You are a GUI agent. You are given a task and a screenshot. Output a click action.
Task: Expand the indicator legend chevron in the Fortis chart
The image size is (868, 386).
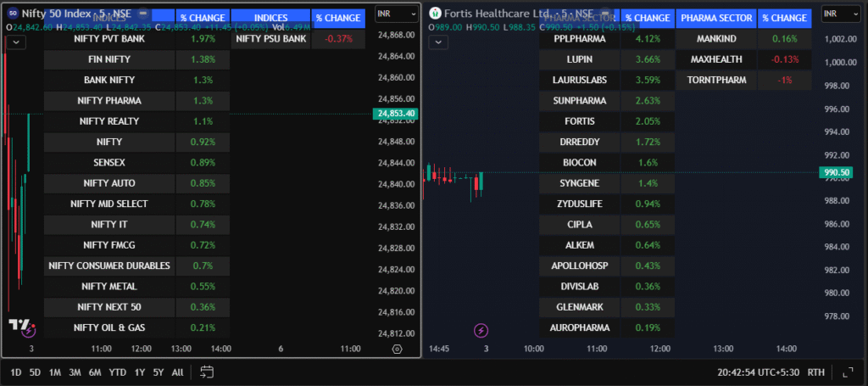click(439, 42)
